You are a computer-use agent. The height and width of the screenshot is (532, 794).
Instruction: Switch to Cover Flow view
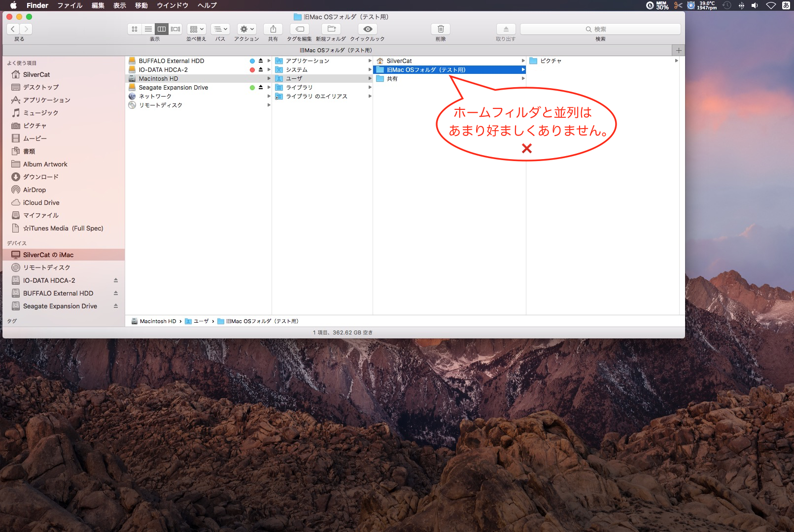(x=175, y=29)
